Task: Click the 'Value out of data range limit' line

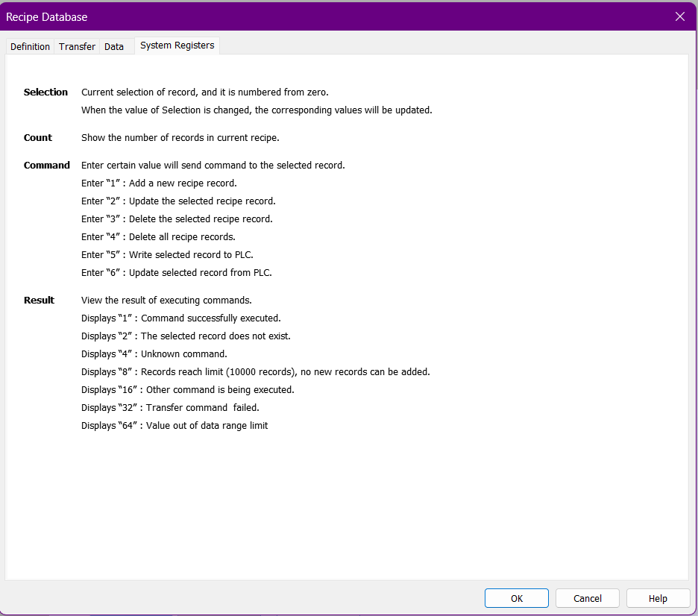Action: pos(174,426)
